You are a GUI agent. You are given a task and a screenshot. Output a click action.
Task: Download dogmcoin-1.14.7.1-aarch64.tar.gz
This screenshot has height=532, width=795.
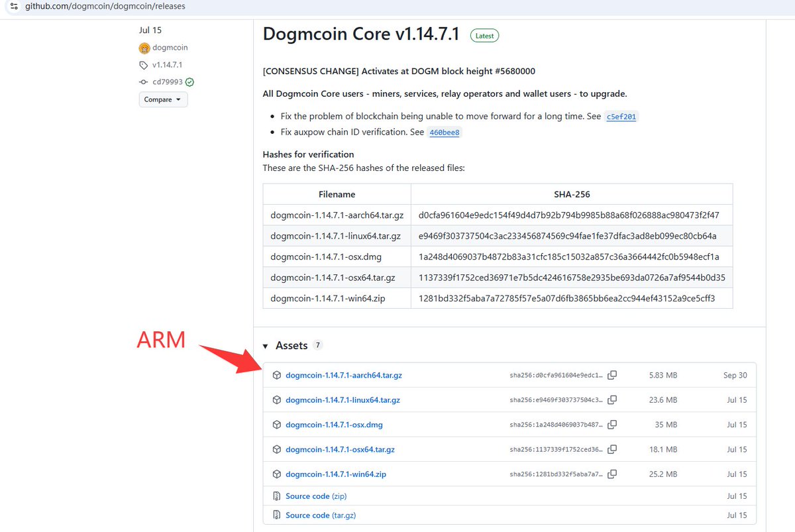point(344,375)
